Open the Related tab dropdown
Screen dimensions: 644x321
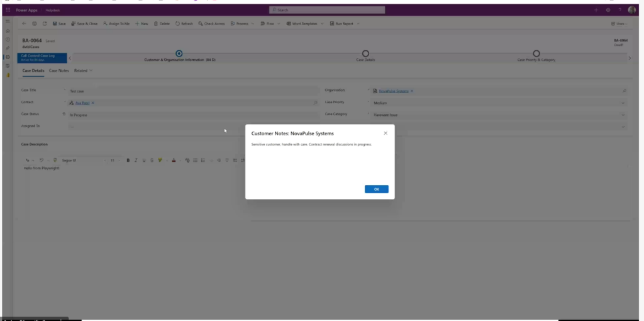pos(83,70)
